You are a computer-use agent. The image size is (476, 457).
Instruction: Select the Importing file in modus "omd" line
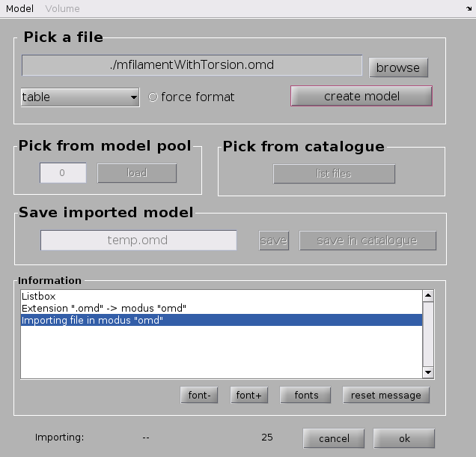click(222, 320)
